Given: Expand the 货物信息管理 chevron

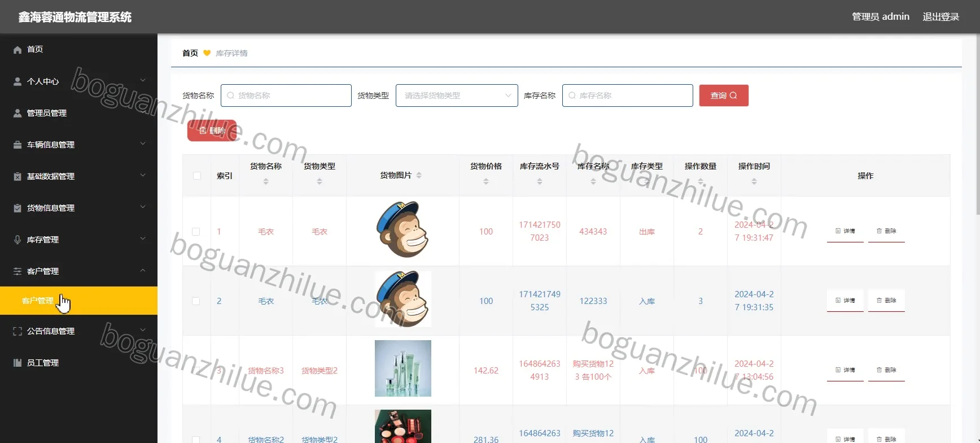Looking at the screenshot, I should [143, 207].
